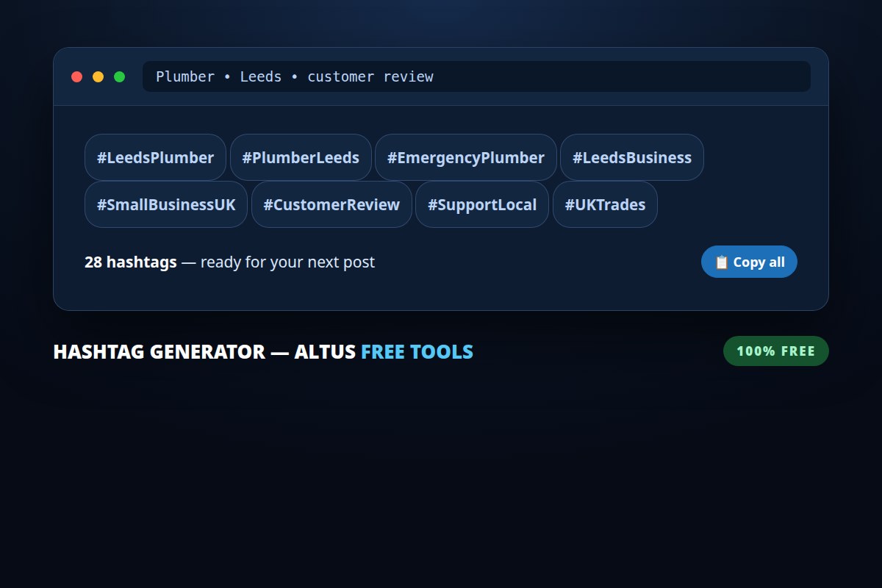Pick the #EmergencyPlumber hashtag chip
Viewport: 882px width, 588px height.
point(466,157)
